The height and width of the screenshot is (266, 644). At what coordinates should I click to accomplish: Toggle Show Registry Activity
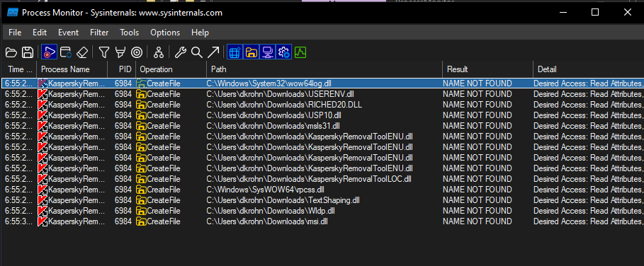coord(235,52)
